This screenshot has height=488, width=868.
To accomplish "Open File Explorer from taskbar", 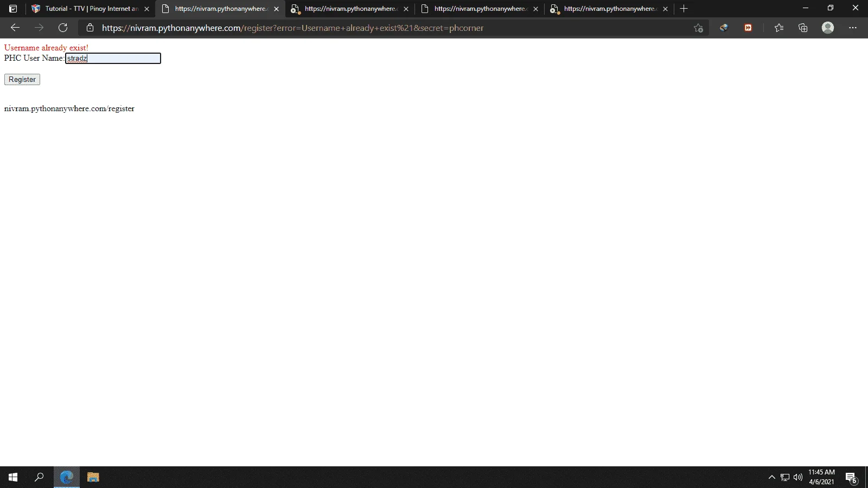I will [93, 477].
